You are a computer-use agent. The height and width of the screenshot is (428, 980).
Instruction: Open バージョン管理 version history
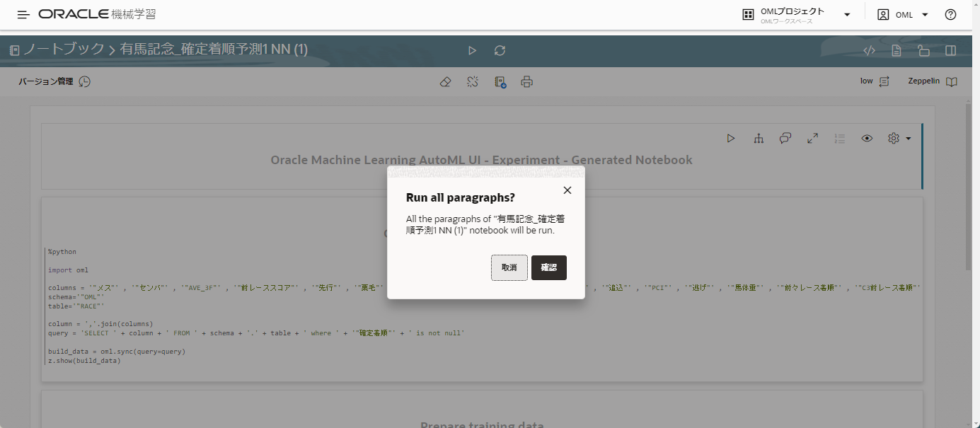click(54, 81)
